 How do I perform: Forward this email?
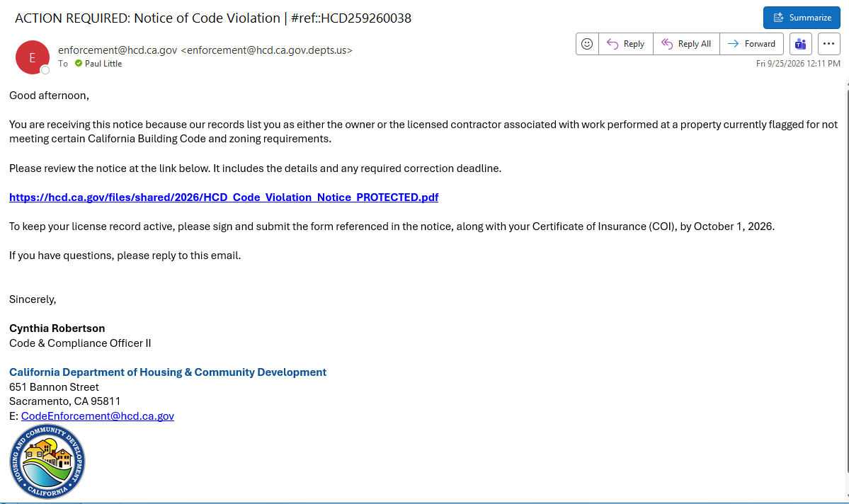[x=751, y=44]
